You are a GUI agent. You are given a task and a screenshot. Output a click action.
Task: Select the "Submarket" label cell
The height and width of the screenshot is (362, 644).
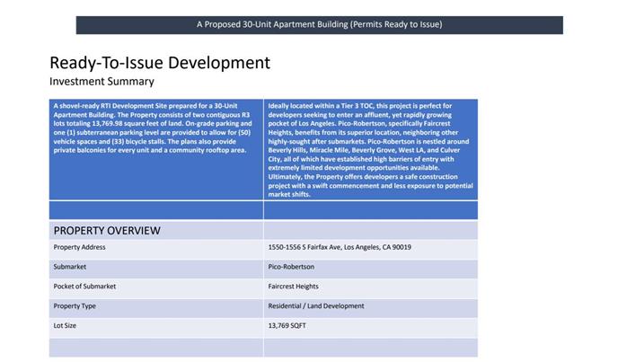pos(70,267)
